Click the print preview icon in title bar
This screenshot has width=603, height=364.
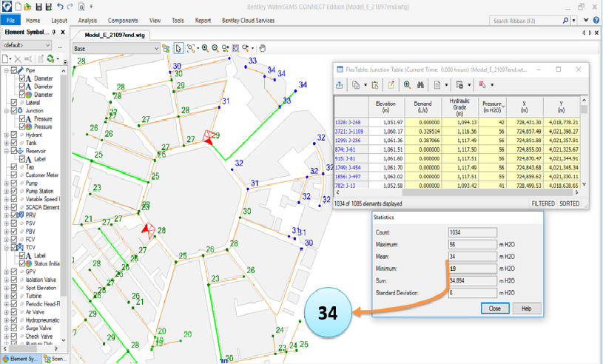(x=81, y=7)
